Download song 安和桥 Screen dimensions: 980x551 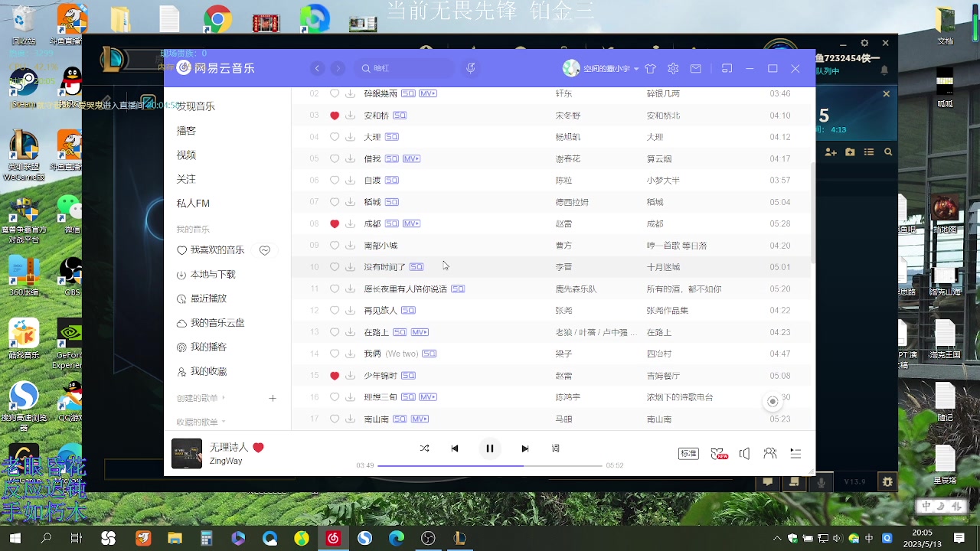(x=350, y=116)
